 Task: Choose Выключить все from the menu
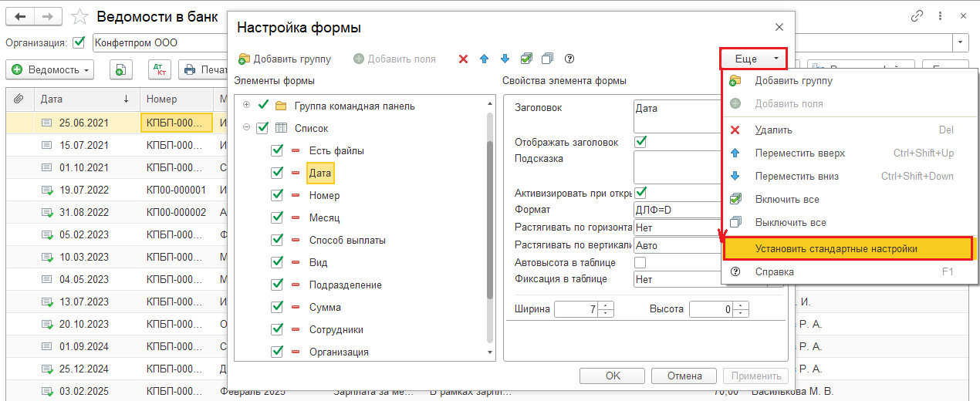[790, 222]
